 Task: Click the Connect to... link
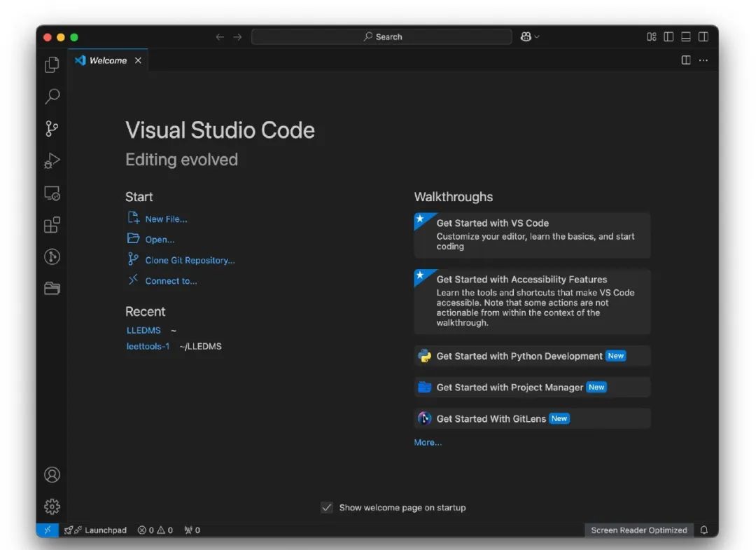point(171,281)
